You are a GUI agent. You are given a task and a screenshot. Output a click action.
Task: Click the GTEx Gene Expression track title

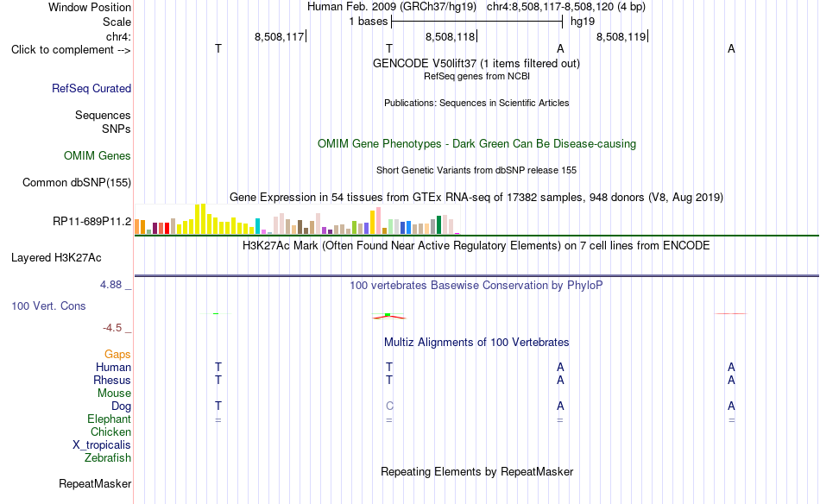point(476,197)
